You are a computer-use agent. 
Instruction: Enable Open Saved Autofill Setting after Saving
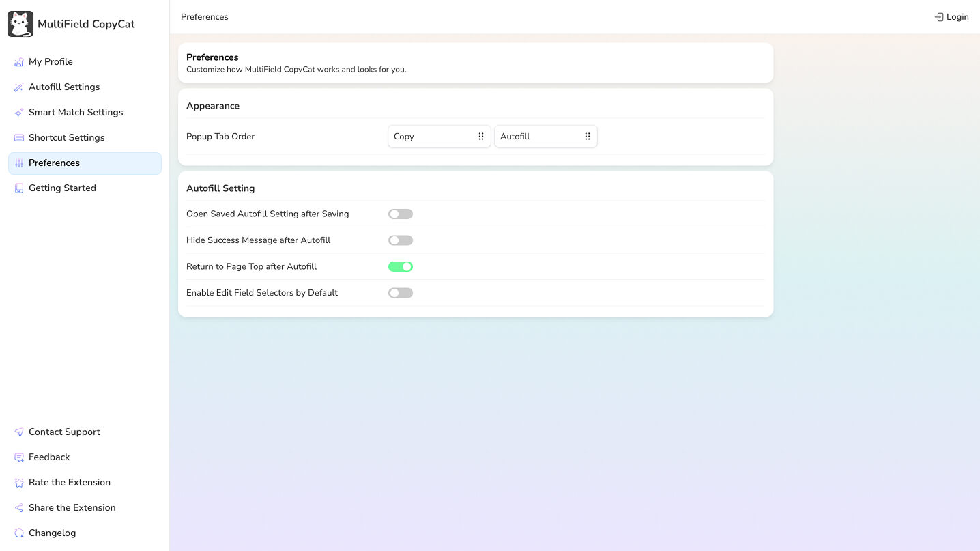click(401, 214)
